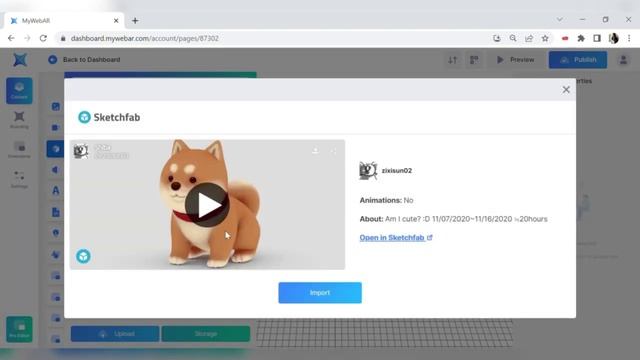Open the Chrome three-dot menu
This screenshot has height=360, width=640.
pyautogui.click(x=629, y=38)
